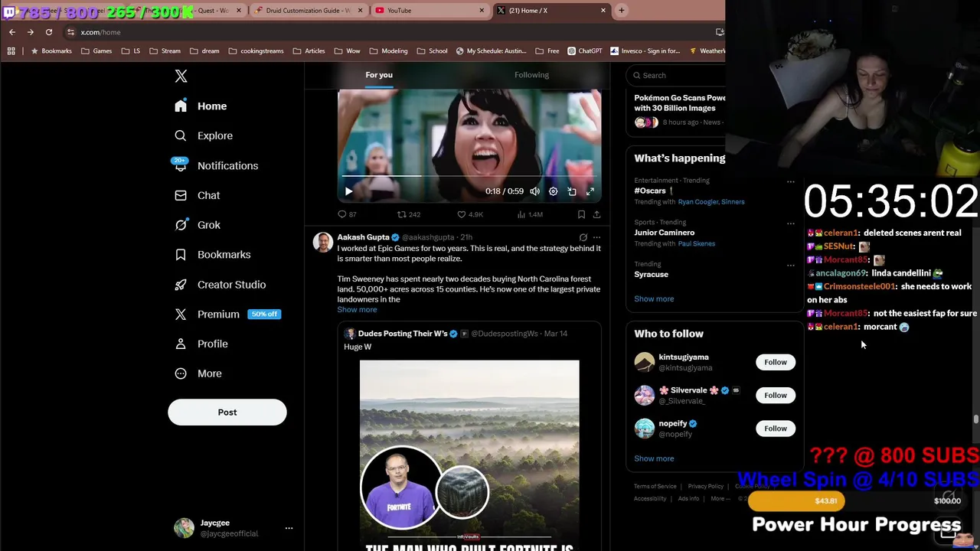Viewport: 980px width, 551px height.
Task: Show more under What's happening
Action: pyautogui.click(x=654, y=298)
